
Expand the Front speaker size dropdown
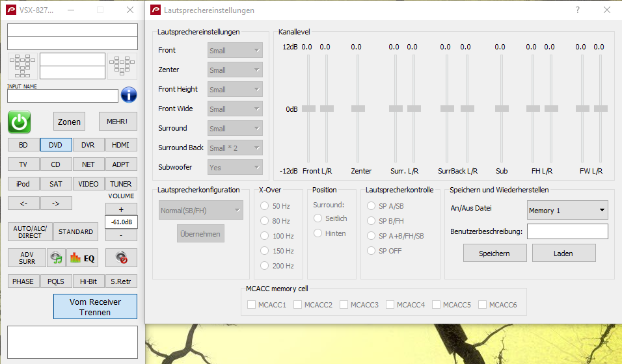235,51
